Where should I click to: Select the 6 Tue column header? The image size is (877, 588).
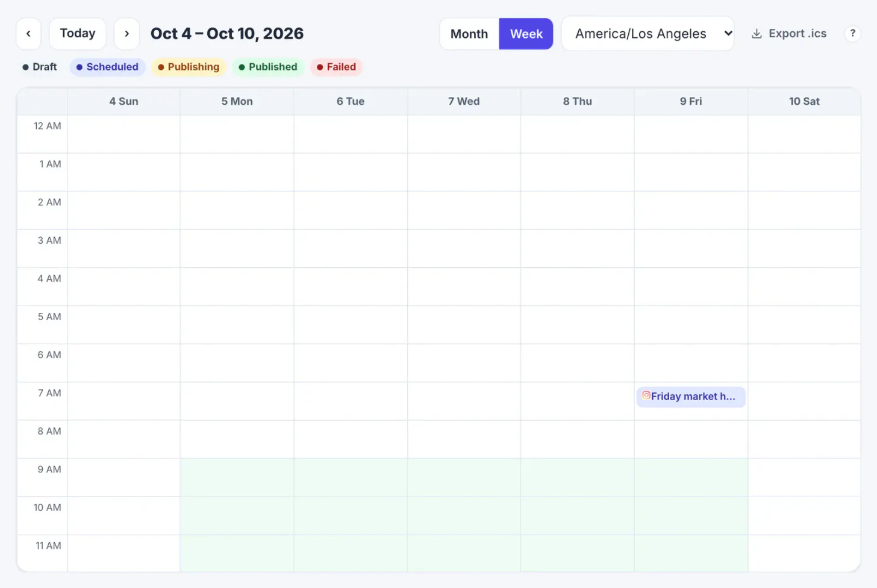click(351, 102)
